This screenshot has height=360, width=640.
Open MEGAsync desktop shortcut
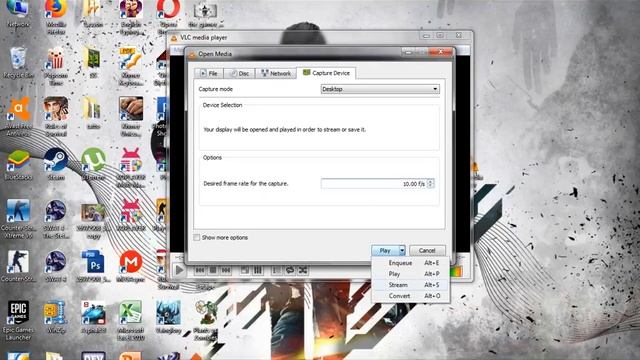click(131, 266)
